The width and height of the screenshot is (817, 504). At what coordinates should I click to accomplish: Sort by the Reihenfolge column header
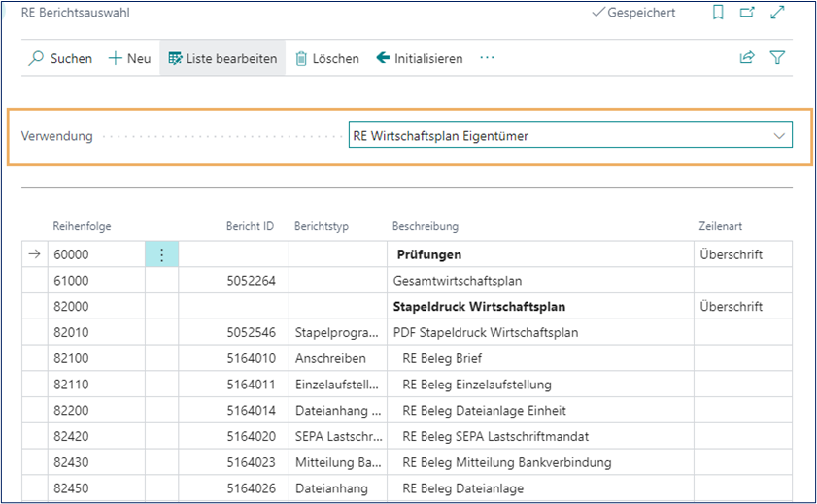click(x=82, y=226)
